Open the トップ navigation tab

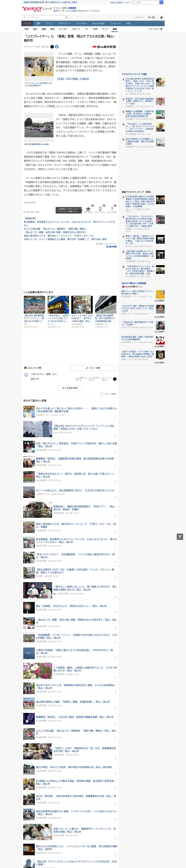tap(27, 24)
